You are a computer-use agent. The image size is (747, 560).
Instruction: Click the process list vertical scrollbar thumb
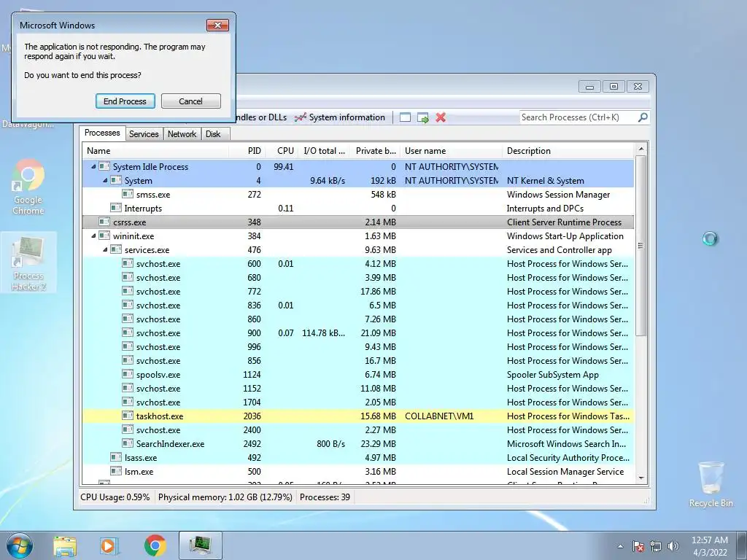(x=640, y=246)
